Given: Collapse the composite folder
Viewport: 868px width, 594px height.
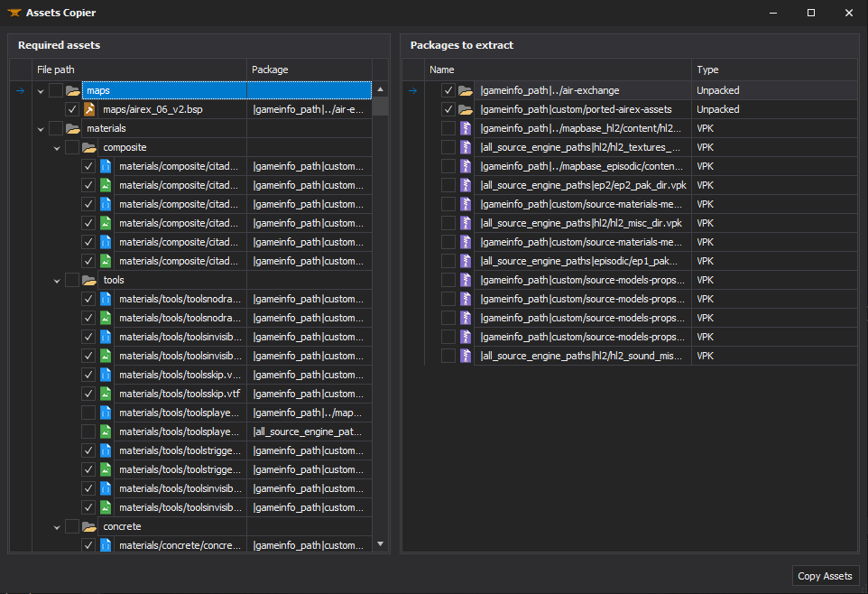Looking at the screenshot, I should pos(56,146).
